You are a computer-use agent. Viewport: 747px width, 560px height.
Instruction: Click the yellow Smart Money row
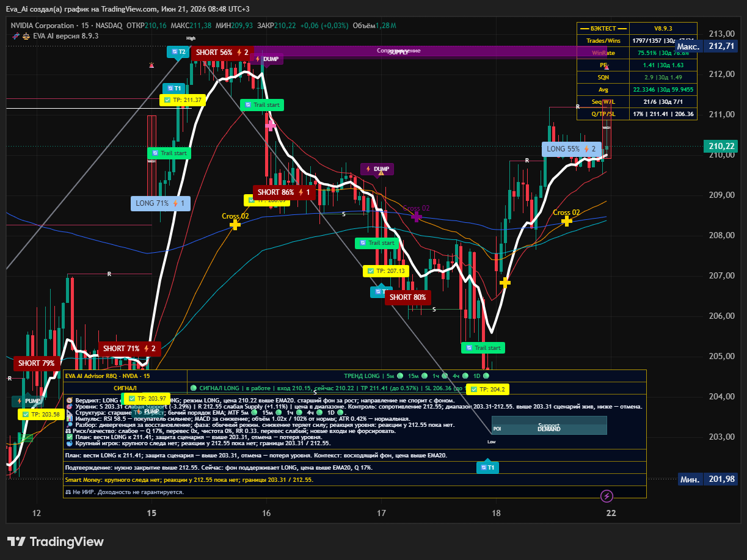pyautogui.click(x=354, y=480)
